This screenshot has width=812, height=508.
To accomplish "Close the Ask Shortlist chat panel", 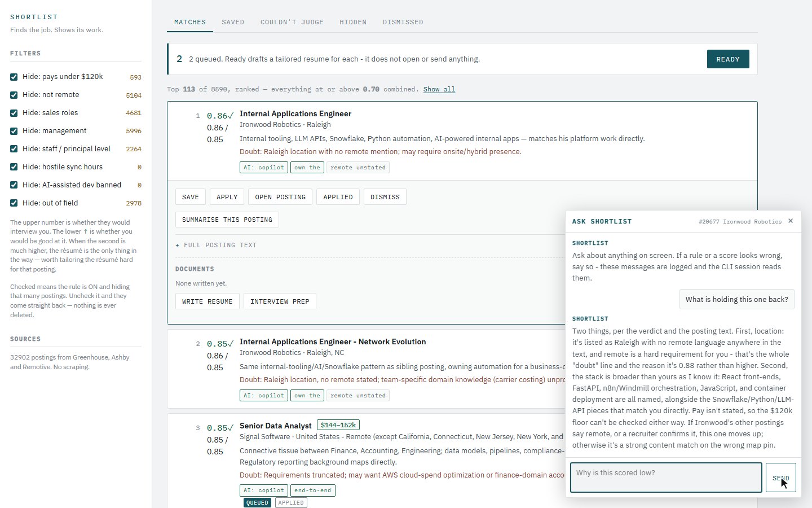I will point(791,221).
